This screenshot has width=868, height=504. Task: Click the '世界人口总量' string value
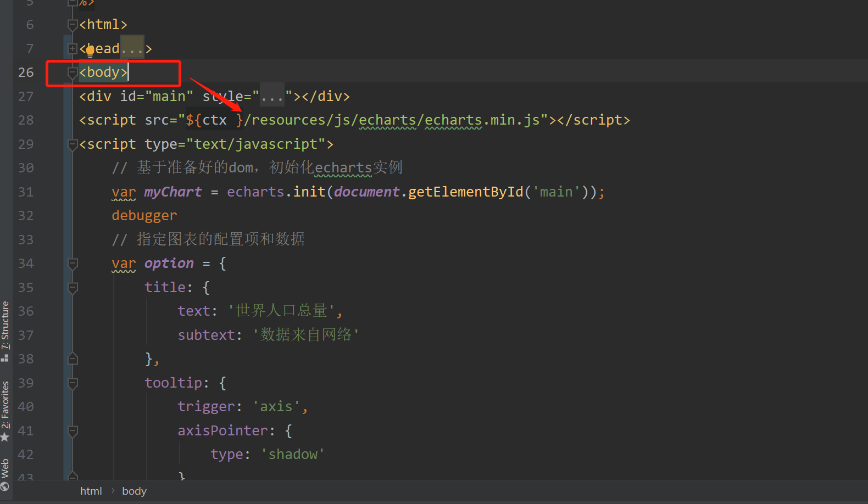281,311
